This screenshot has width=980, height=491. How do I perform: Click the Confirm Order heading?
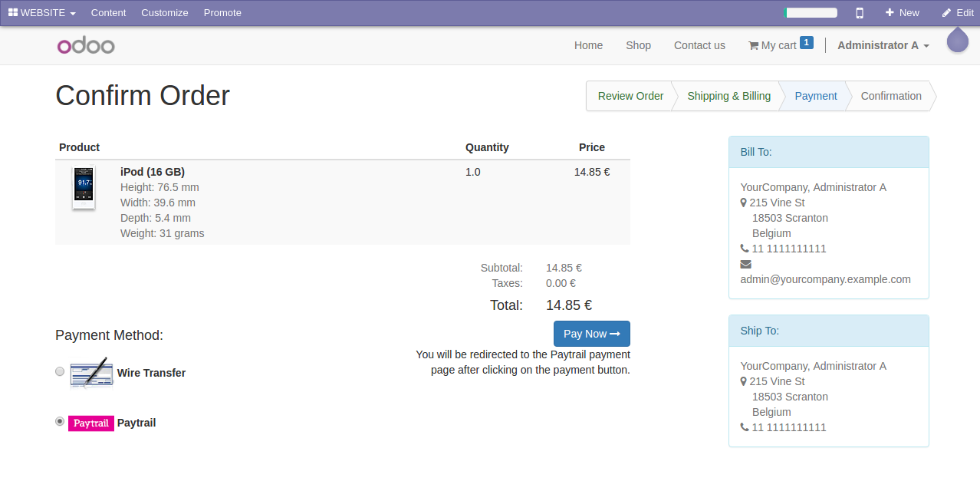[143, 96]
